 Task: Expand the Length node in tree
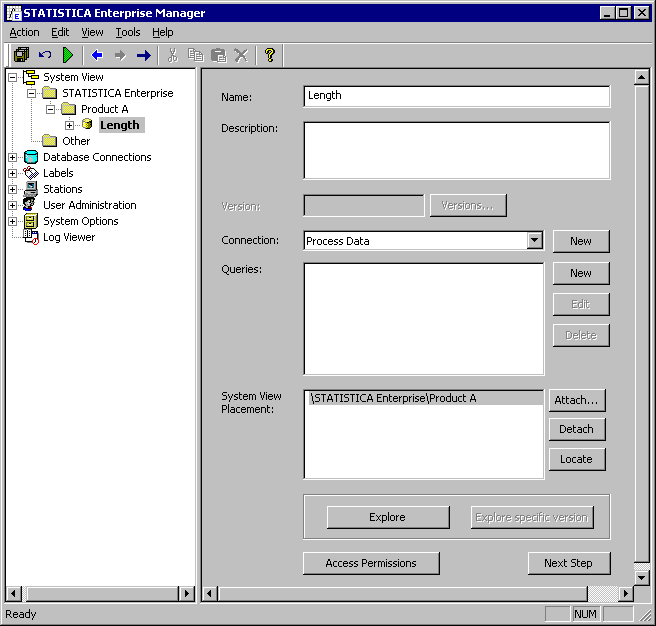pos(69,125)
